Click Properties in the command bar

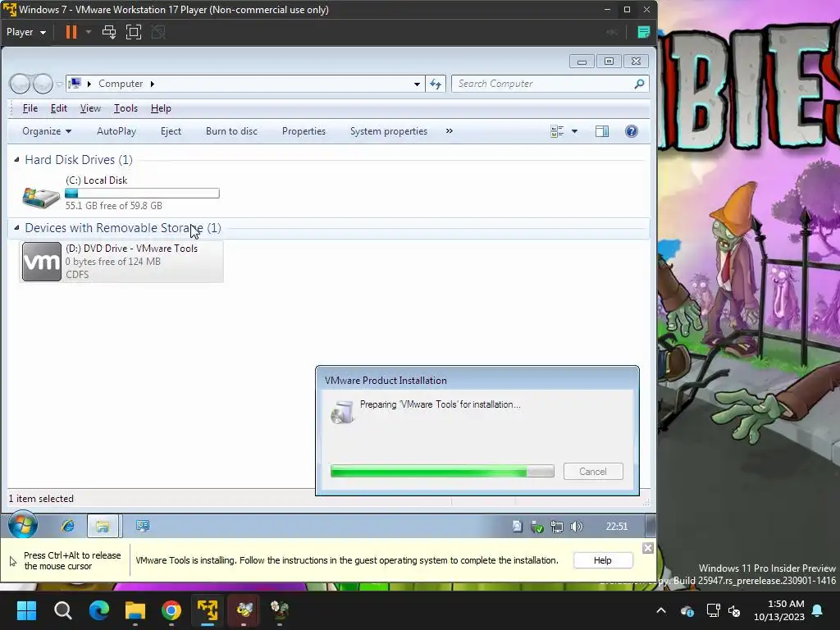tap(304, 131)
